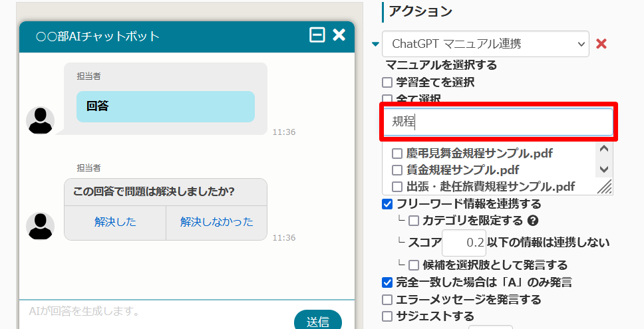Close the AI chatbot window
The width and height of the screenshot is (644, 329).
tap(339, 35)
